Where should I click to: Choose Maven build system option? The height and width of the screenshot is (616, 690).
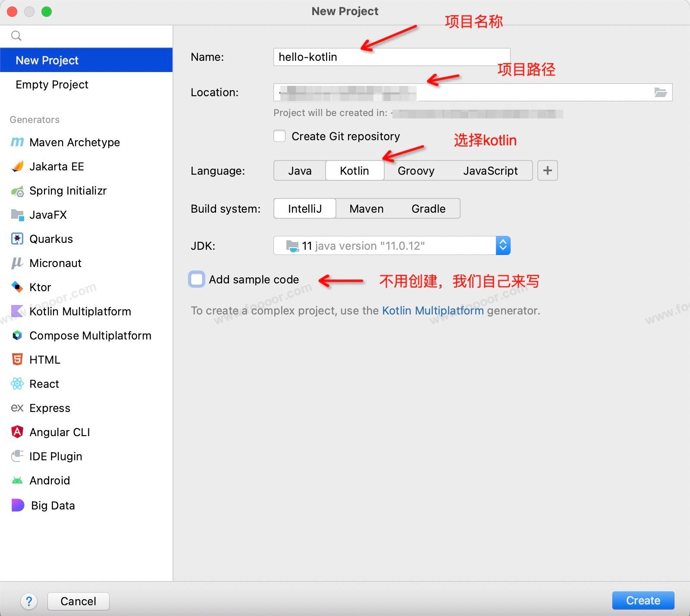tap(366, 209)
